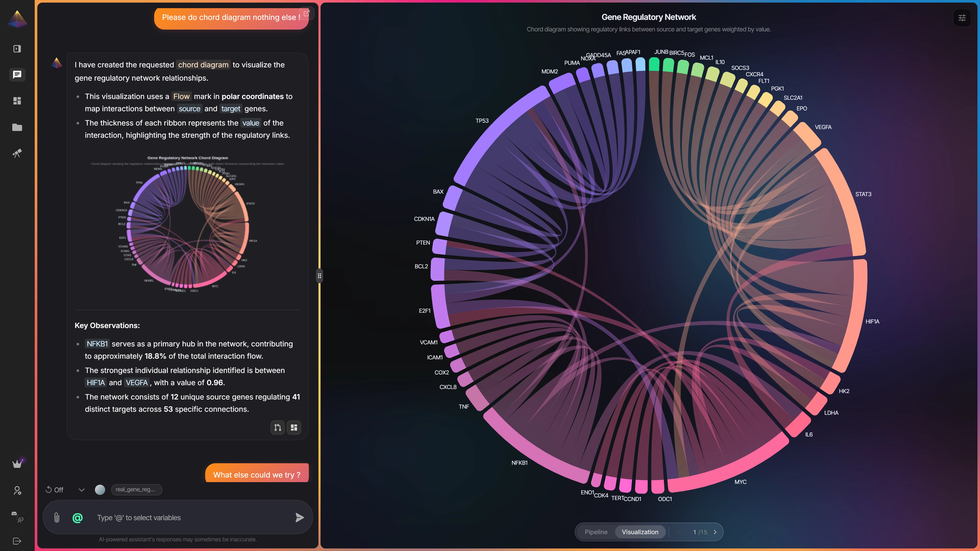Viewport: 980px width, 551px height.
Task: Click the pipeline branch icon under response
Action: (x=277, y=428)
